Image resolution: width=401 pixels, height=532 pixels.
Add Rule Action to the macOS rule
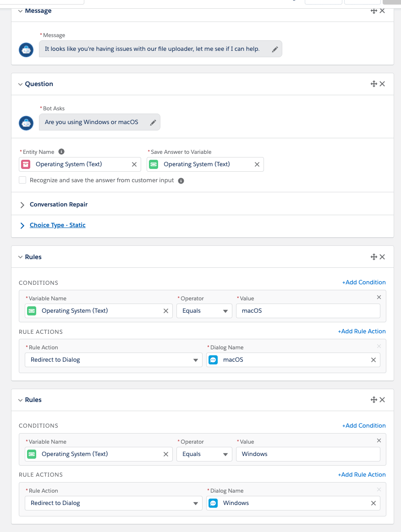pyautogui.click(x=362, y=331)
